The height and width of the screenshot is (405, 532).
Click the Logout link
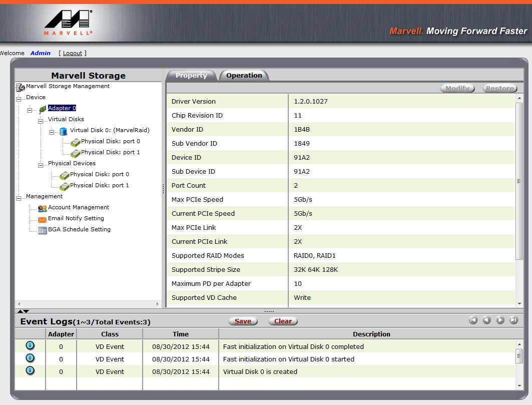[x=72, y=53]
